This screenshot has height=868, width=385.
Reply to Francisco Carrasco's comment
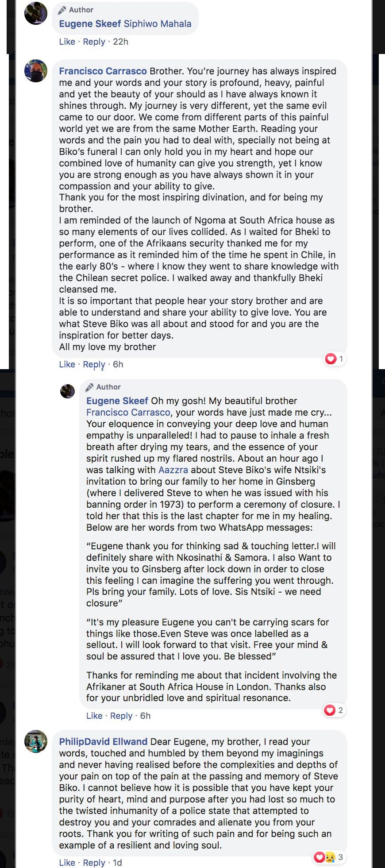click(94, 364)
